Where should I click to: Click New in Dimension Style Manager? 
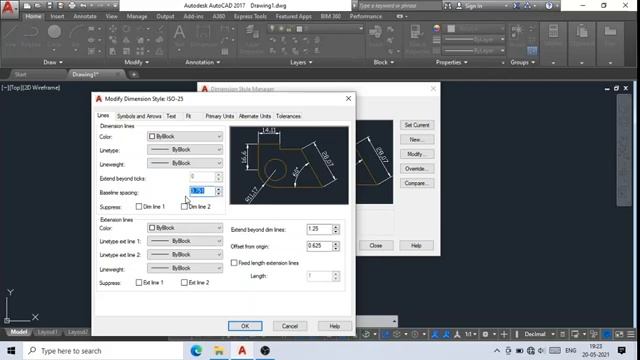(417, 140)
